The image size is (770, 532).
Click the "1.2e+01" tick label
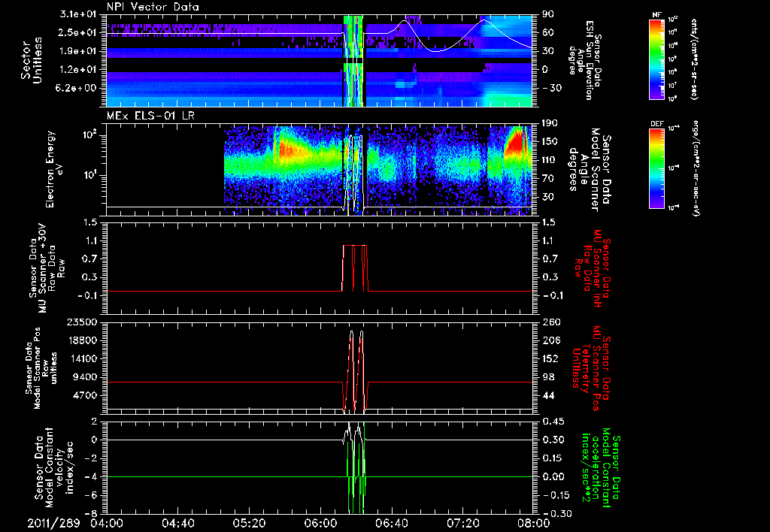click(x=77, y=69)
